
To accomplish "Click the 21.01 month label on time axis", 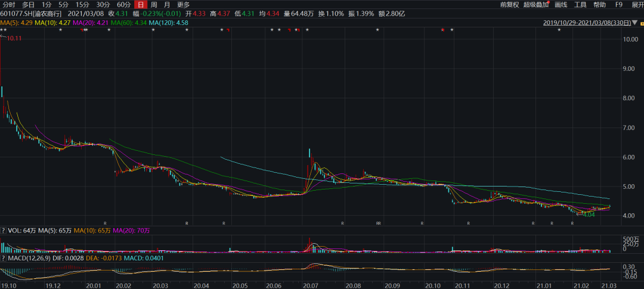I will (x=544, y=285).
